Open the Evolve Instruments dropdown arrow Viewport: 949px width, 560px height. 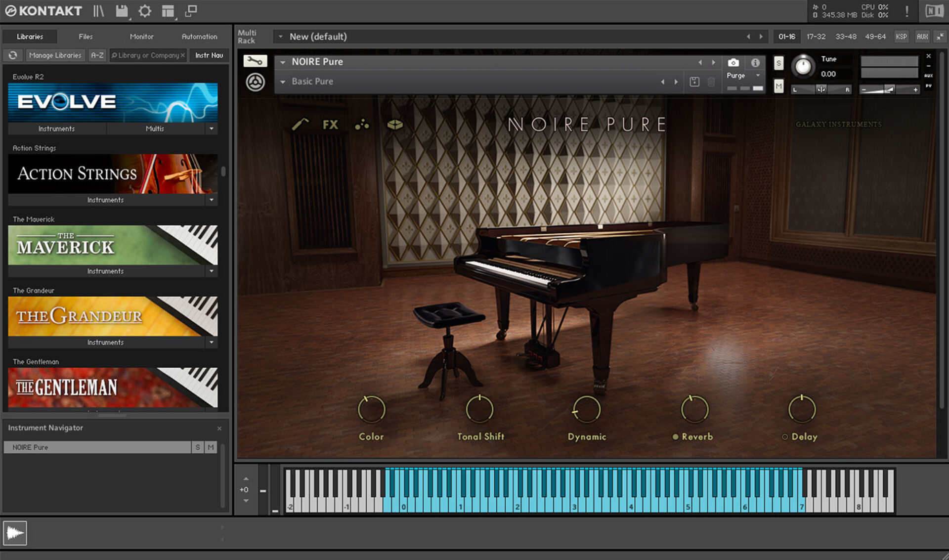coord(212,129)
